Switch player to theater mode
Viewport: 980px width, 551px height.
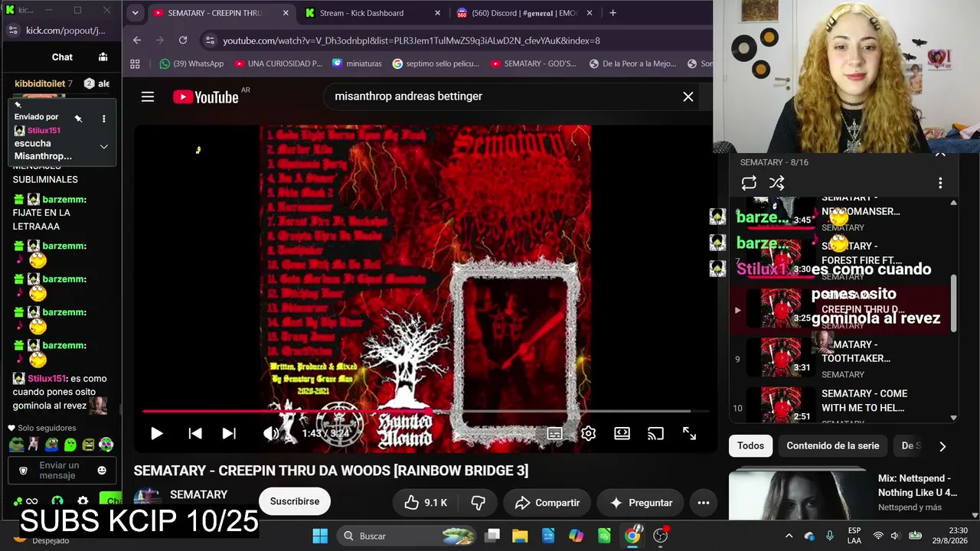pos(622,434)
